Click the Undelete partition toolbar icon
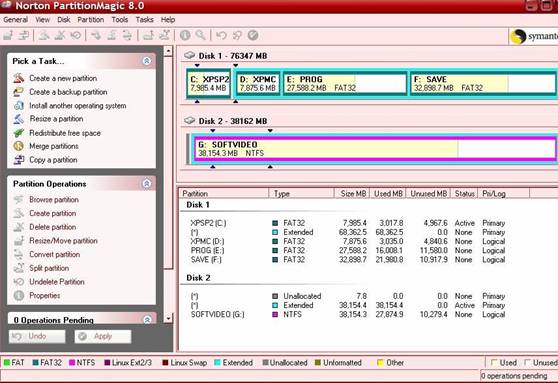This screenshot has width=558, height=383. coord(76,35)
